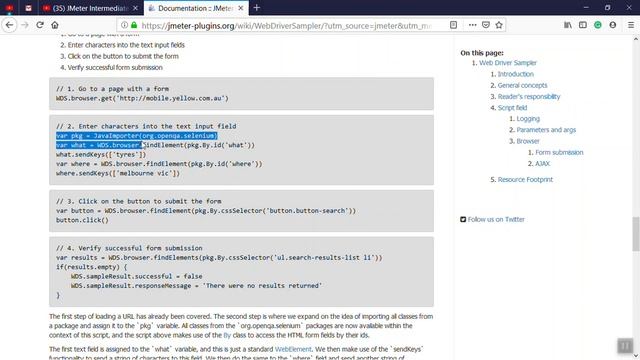The width and height of the screenshot is (640, 360).
Task: Jump to Introduction section
Action: (516, 74)
